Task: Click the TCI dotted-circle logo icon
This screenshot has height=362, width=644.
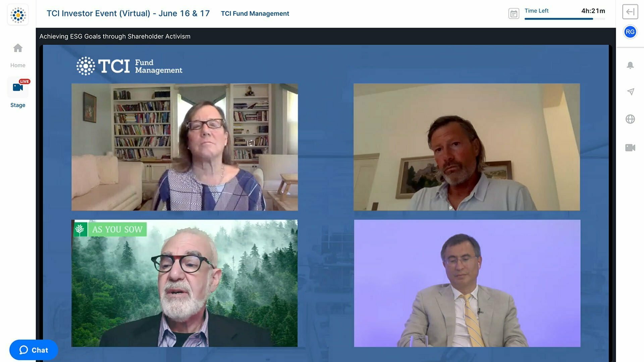Action: click(18, 15)
